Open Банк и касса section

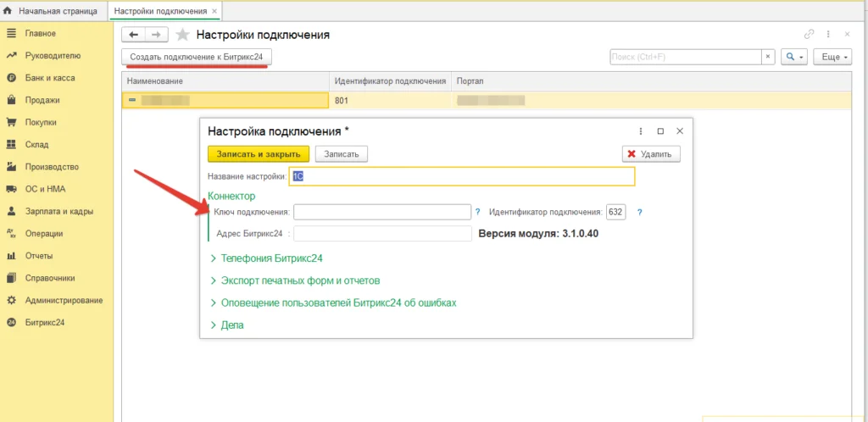click(50, 78)
